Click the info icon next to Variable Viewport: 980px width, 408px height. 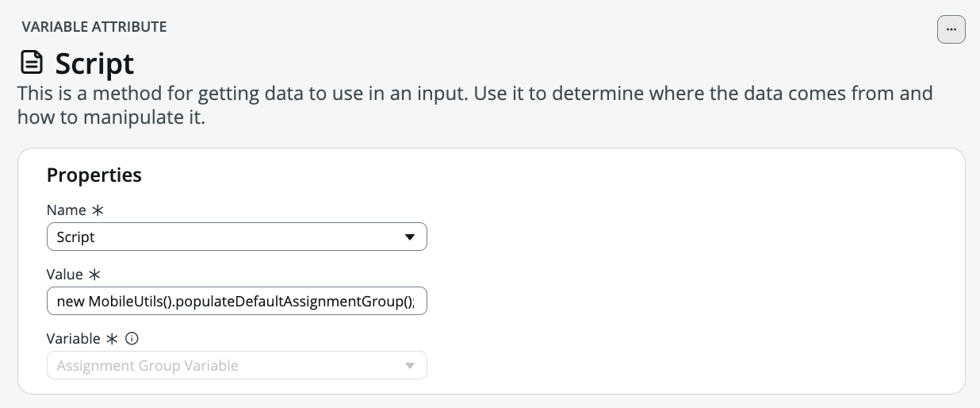point(132,338)
